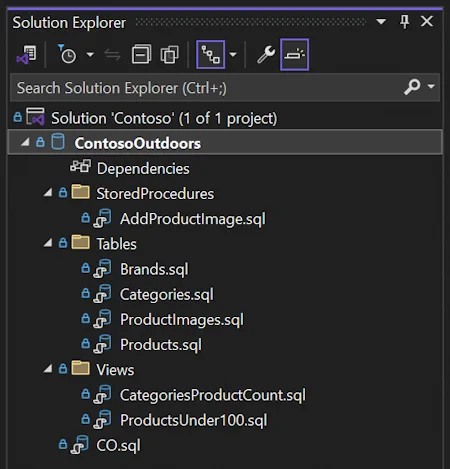Select Brands.sql file
The height and width of the screenshot is (469, 450).
[x=154, y=269]
